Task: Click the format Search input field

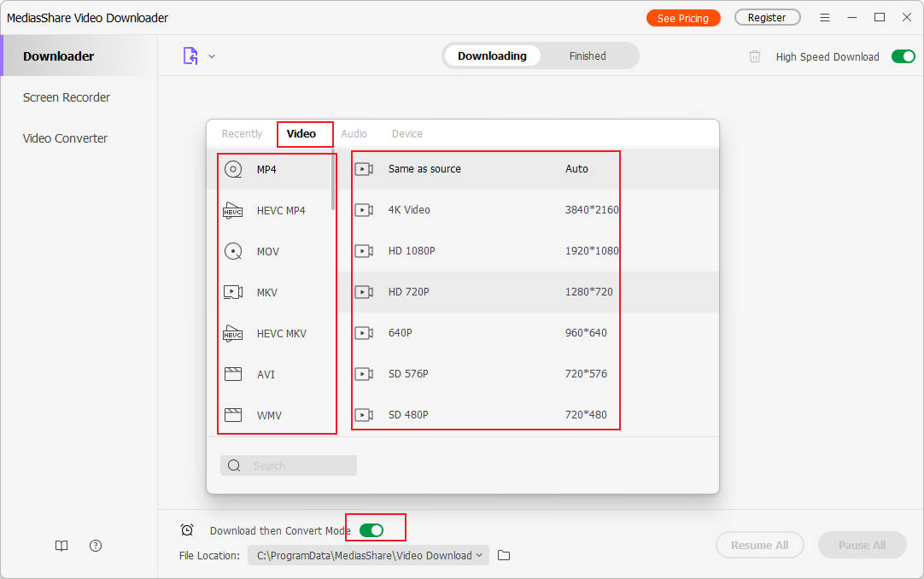Action: coord(288,465)
